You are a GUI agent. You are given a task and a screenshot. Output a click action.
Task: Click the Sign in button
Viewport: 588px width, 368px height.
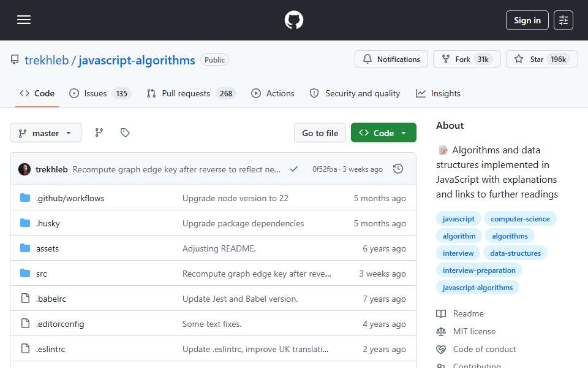(x=527, y=20)
